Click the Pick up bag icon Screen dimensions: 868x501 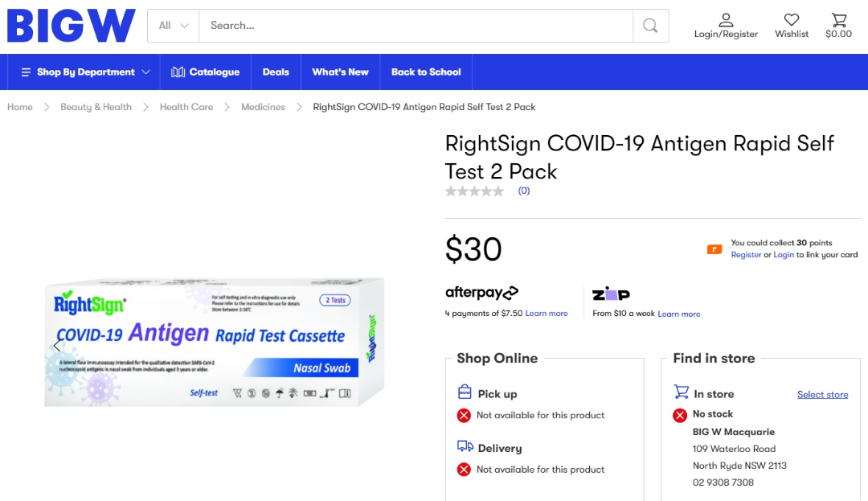coord(465,392)
